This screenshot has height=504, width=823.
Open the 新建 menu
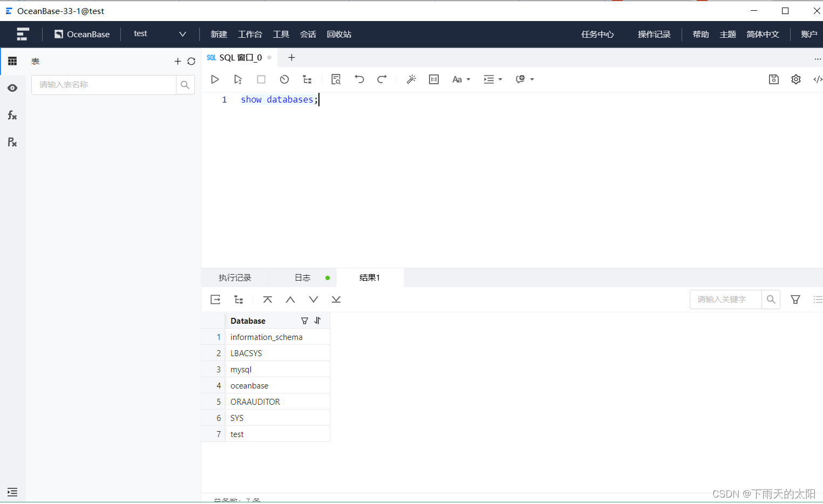pos(219,34)
